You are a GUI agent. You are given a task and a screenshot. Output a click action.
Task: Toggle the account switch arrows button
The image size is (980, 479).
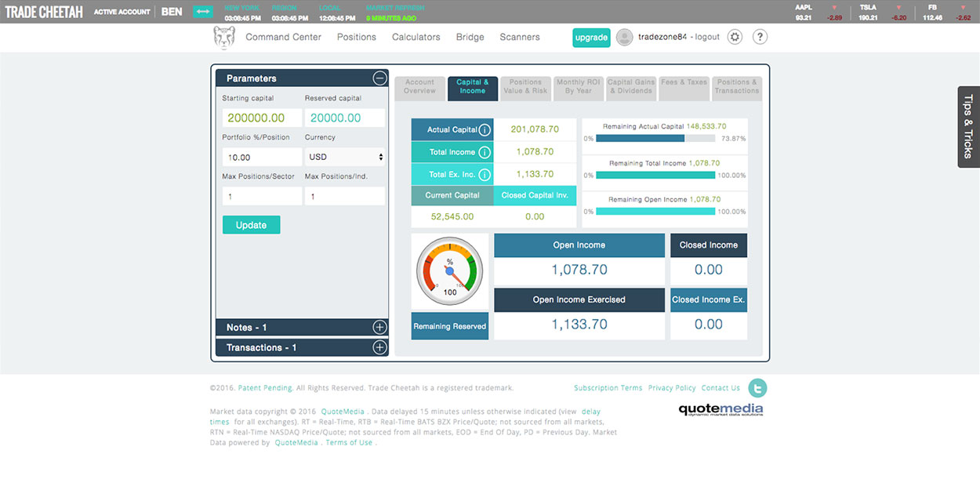click(x=203, y=12)
